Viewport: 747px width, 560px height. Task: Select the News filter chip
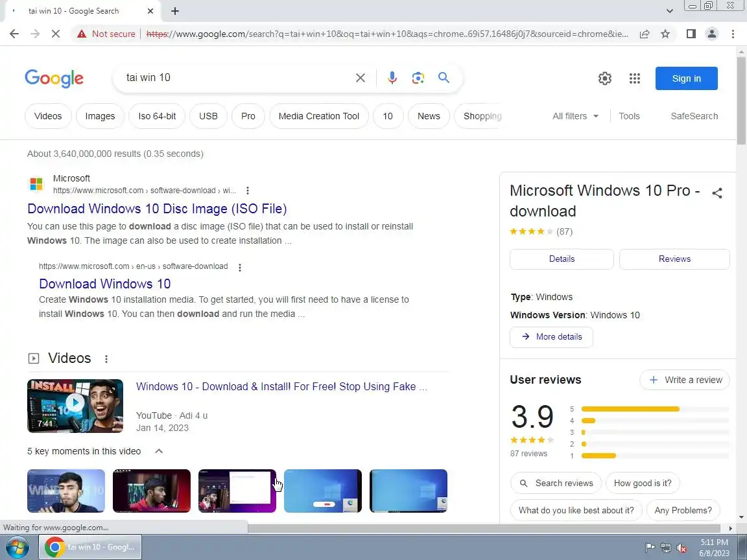[x=429, y=116]
